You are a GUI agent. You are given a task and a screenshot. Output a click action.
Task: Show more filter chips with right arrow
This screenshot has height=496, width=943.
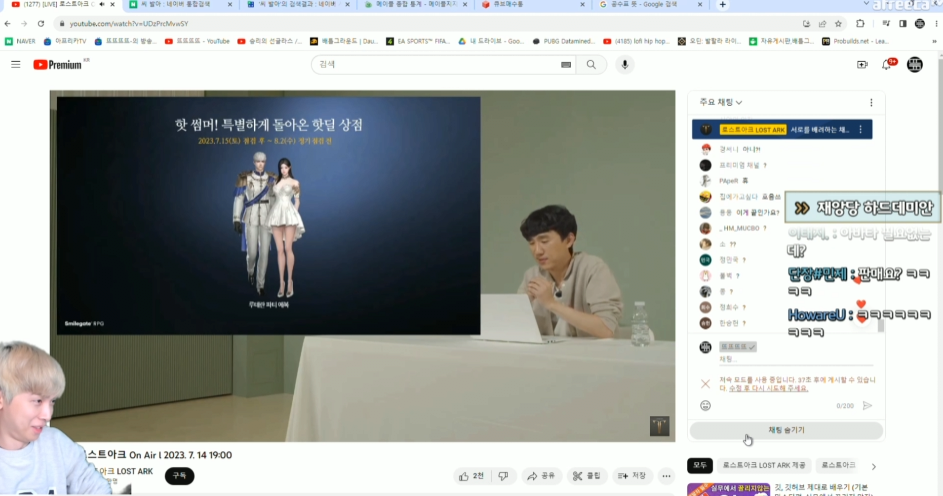874,466
